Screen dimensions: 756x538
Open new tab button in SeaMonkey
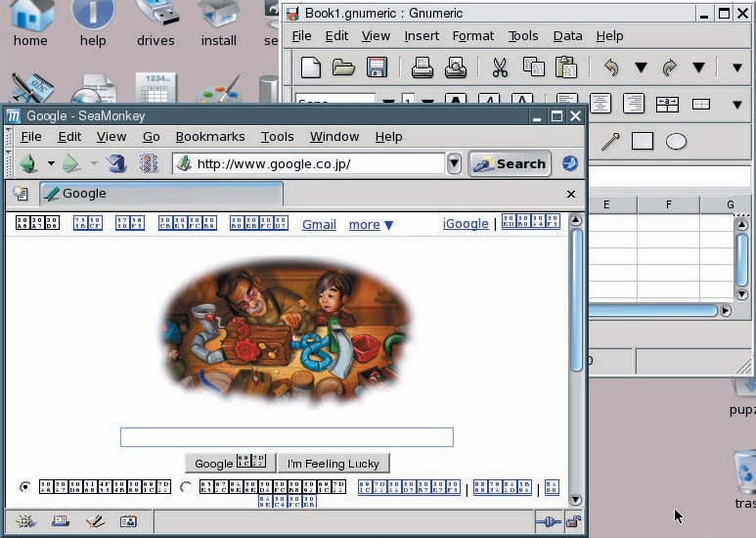tap(21, 194)
